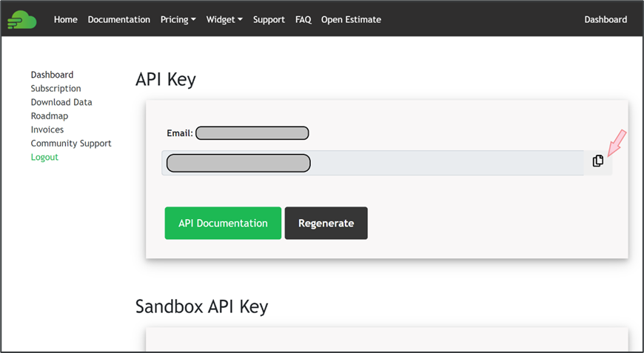This screenshot has height=353, width=644.
Task: Copy the API key with the clipboard icon
Action: point(598,161)
